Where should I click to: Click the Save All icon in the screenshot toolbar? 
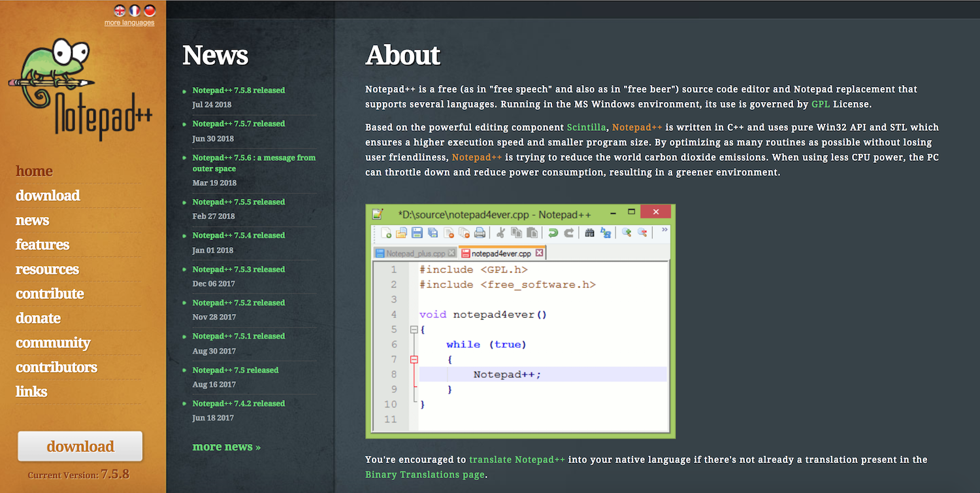tap(433, 233)
